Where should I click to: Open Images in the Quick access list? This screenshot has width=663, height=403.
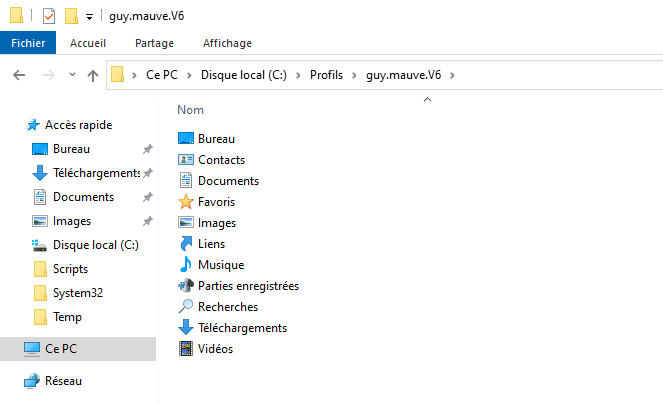point(72,221)
